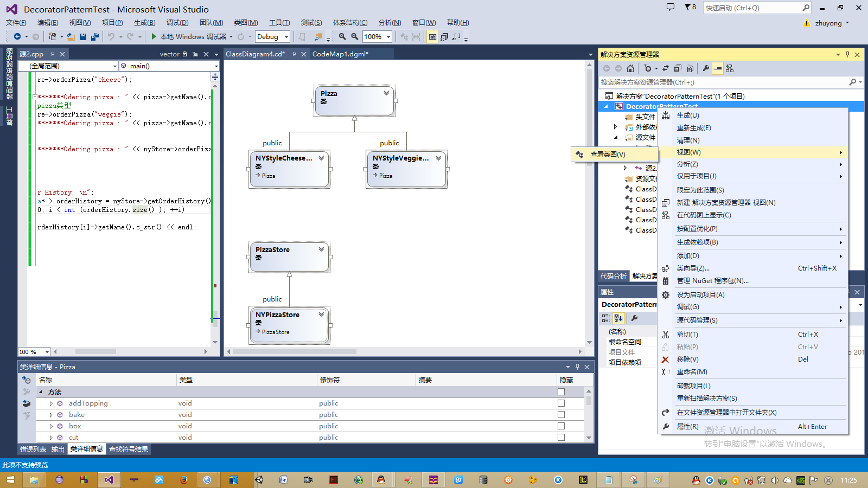Viewport: 868px width, 488px height.
Task: Click the class diagram vertical scrollbar
Action: pos(589,203)
